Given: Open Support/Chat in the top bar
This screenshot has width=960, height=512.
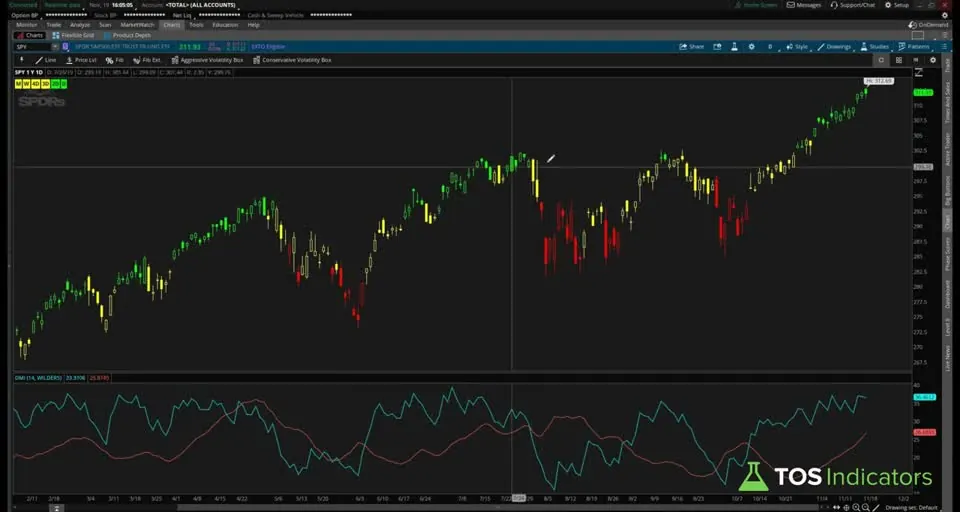Looking at the screenshot, I should click(853, 5).
